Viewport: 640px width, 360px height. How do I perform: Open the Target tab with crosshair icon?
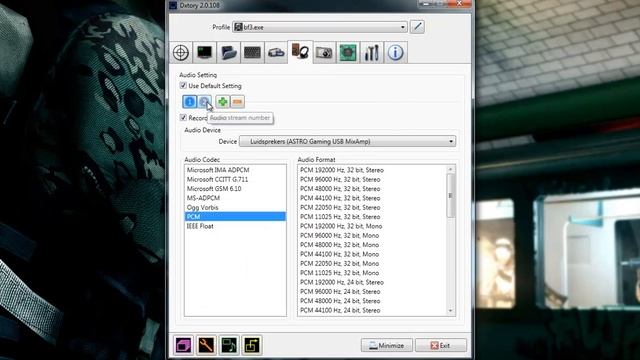tap(181, 53)
